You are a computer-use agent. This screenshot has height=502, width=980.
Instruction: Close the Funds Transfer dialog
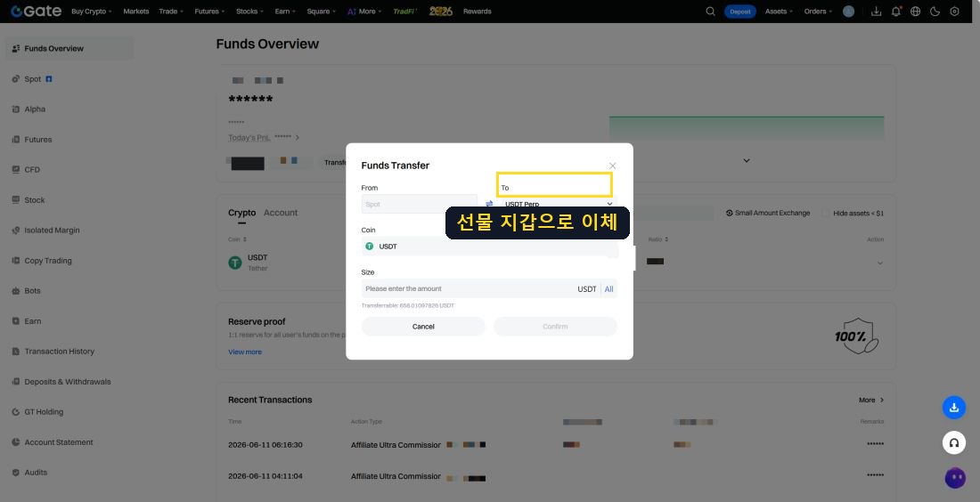pos(613,166)
